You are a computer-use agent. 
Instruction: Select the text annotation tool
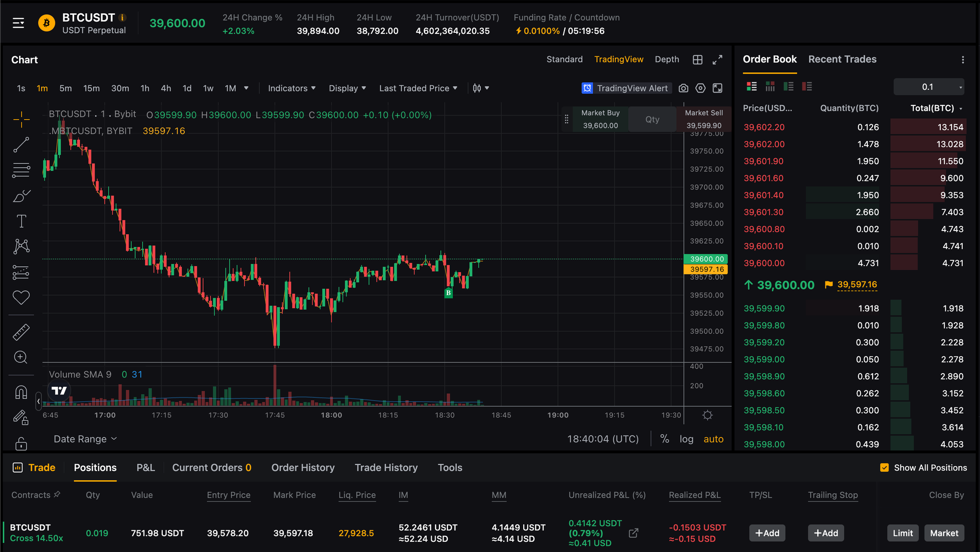coord(21,221)
